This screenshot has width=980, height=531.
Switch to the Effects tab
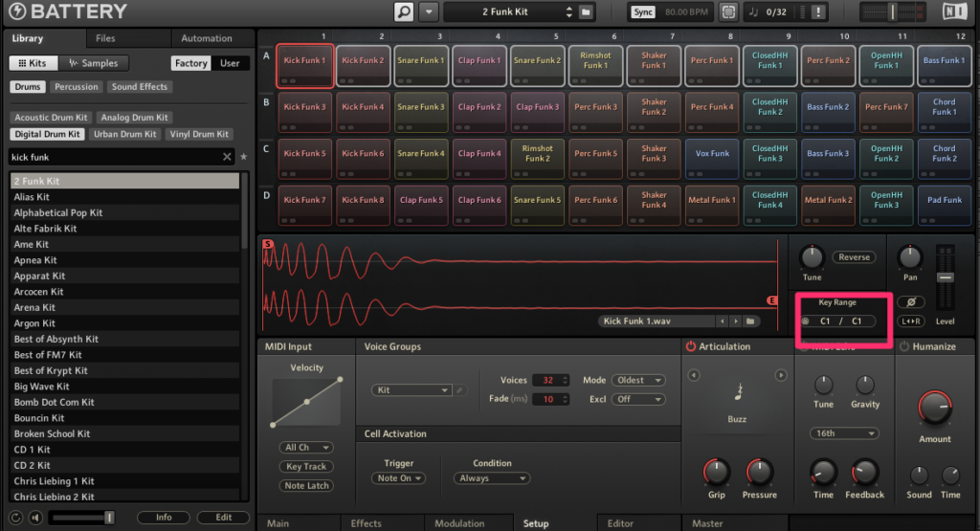pyautogui.click(x=366, y=523)
